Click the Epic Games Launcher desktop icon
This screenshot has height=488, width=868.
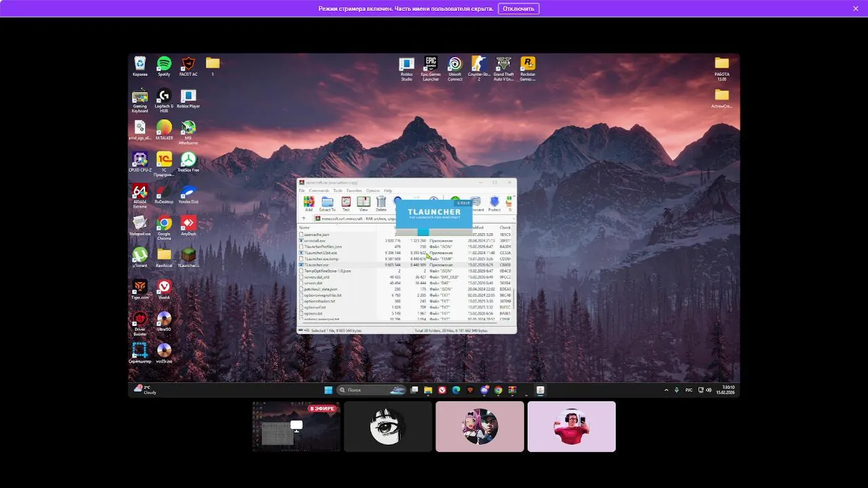coord(431,68)
